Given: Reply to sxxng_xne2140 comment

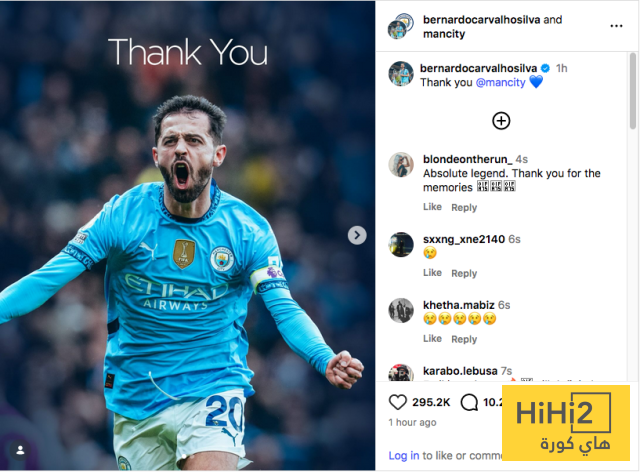Looking at the screenshot, I should pyautogui.click(x=464, y=273).
